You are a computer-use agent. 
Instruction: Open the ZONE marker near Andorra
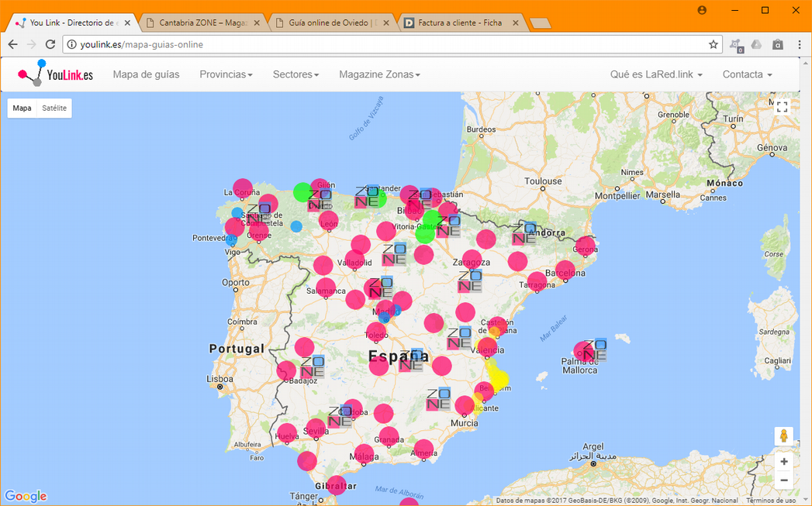click(x=524, y=233)
